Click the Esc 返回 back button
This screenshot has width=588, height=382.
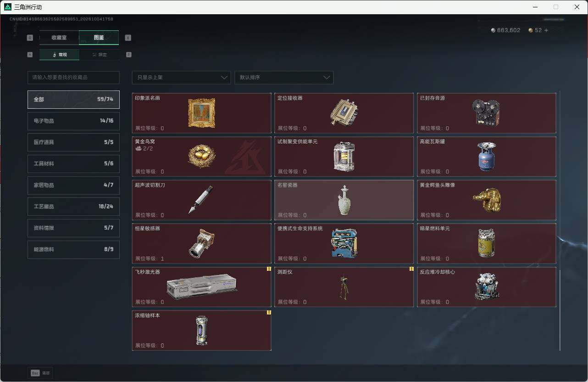pyautogui.click(x=40, y=373)
